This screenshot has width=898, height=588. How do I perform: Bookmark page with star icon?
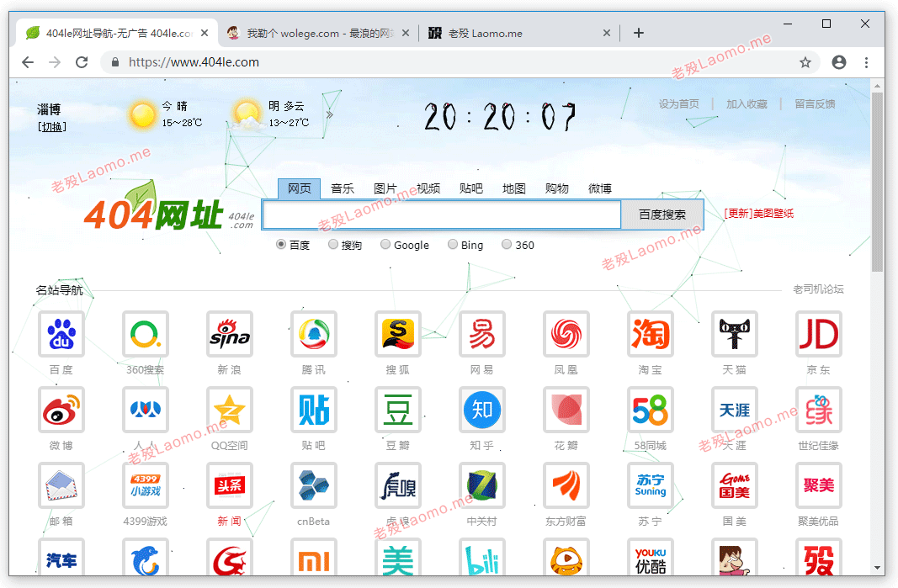(805, 62)
